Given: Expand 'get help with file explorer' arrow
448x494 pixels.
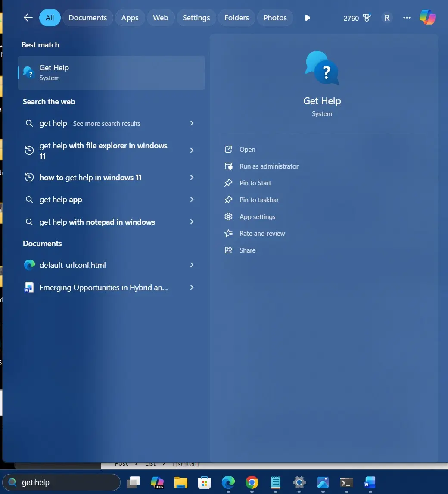Looking at the screenshot, I should coord(192,150).
